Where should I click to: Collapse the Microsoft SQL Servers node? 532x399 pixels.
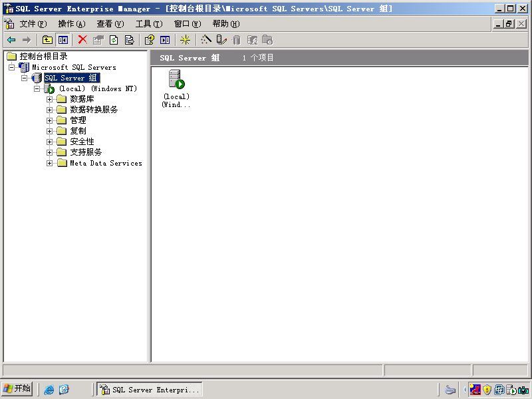[x=11, y=67]
